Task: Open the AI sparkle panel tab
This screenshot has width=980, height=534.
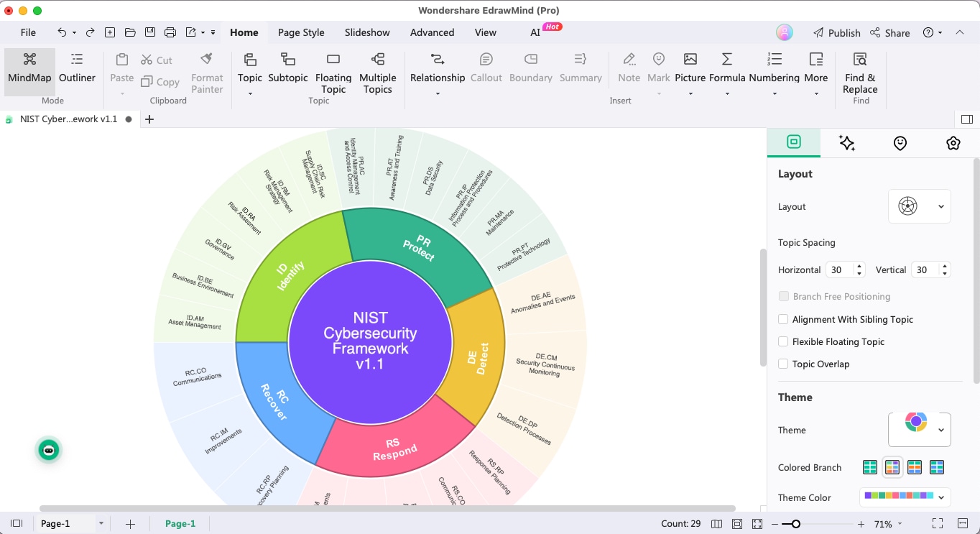Action: tap(847, 143)
